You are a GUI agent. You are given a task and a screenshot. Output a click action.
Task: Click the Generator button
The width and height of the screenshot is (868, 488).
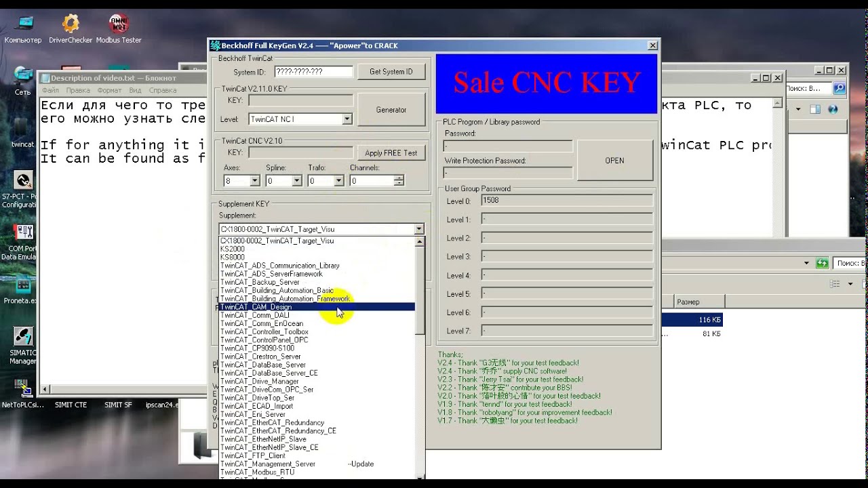click(391, 110)
